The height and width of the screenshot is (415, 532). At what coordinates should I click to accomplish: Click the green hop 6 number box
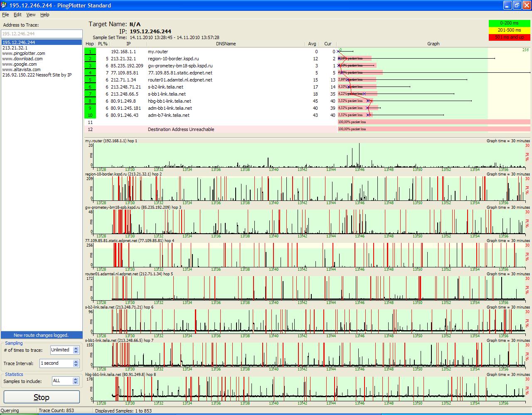tap(90, 87)
